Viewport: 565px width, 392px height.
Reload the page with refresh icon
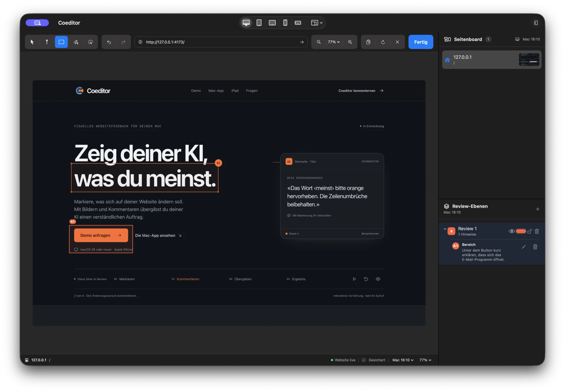[383, 42]
